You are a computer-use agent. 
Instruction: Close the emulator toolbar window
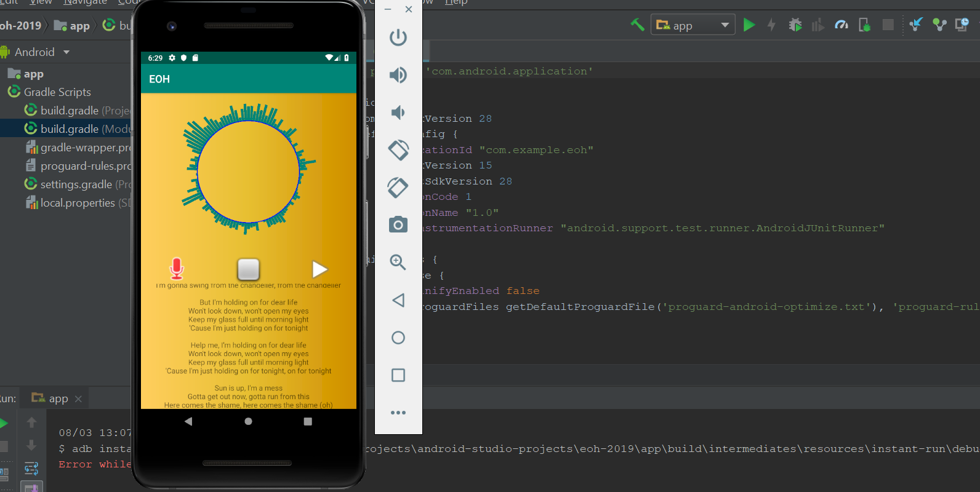409,9
